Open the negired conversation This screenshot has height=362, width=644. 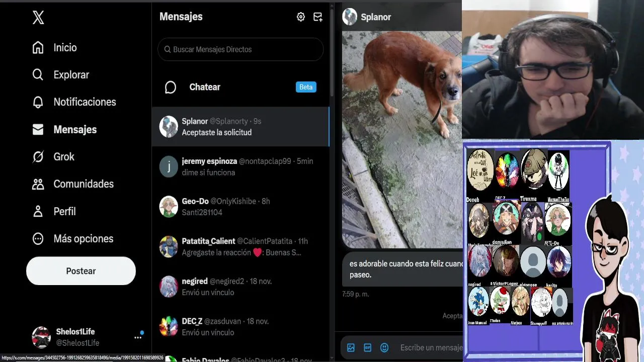[240, 287]
